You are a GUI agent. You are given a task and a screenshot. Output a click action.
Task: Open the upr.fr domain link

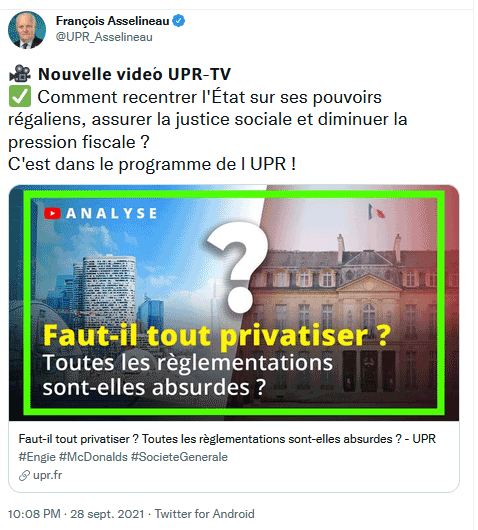(x=47, y=475)
